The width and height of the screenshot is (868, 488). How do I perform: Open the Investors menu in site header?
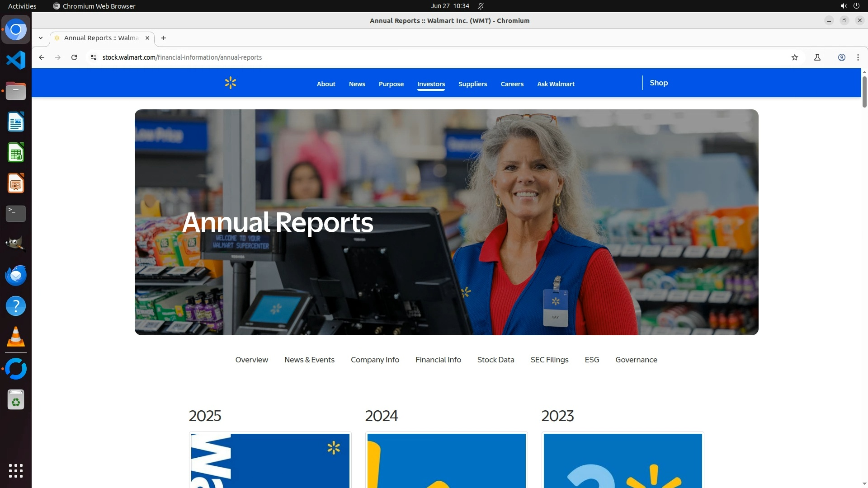pos(431,84)
